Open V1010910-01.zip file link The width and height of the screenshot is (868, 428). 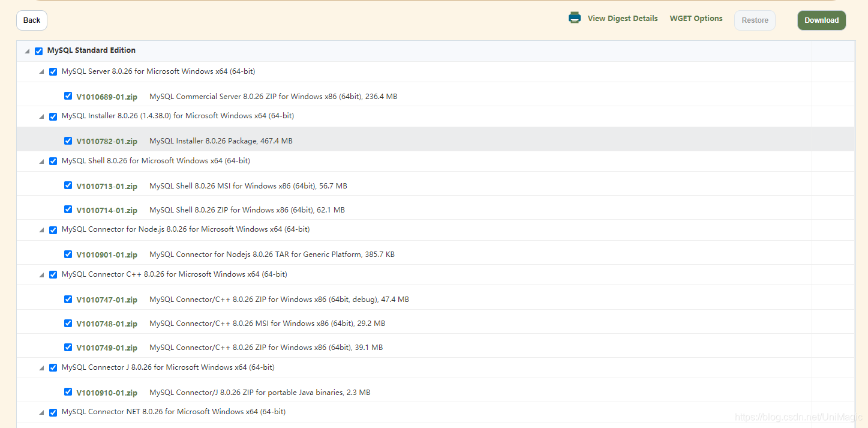point(107,393)
